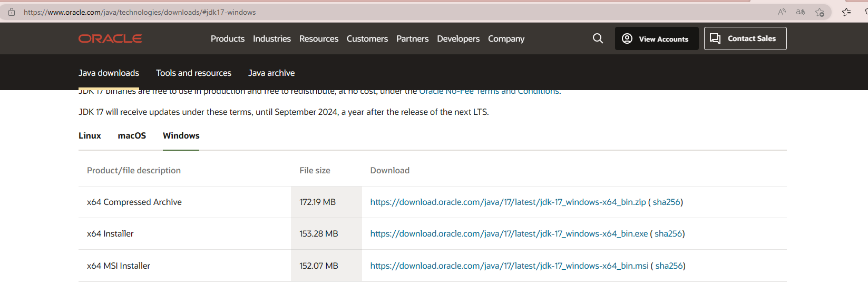This screenshot has width=868, height=304.
Task: Click the Contact Sales button
Action: [745, 38]
